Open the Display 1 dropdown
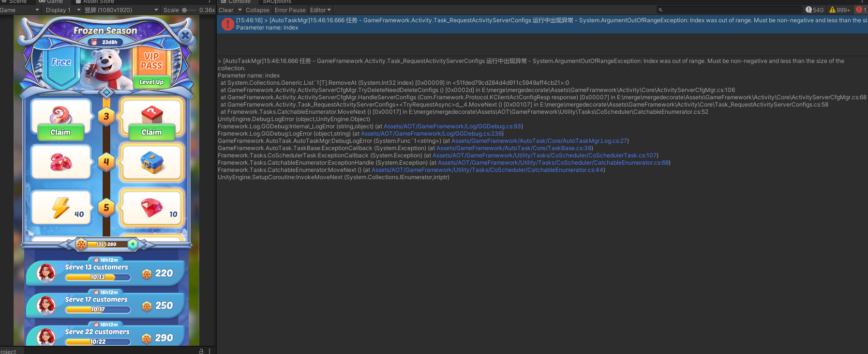868x354 pixels. click(62, 10)
